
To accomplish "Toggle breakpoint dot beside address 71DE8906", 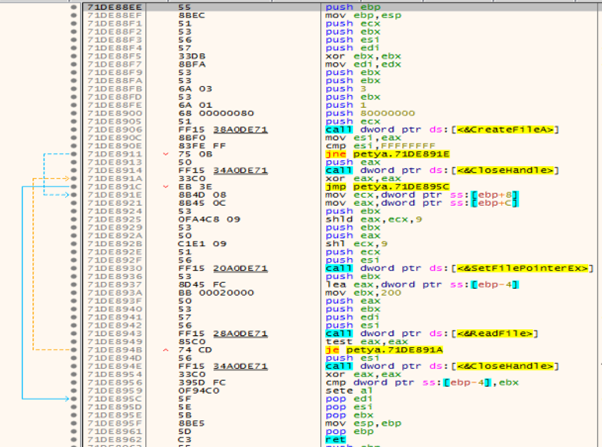I will (x=74, y=129).
